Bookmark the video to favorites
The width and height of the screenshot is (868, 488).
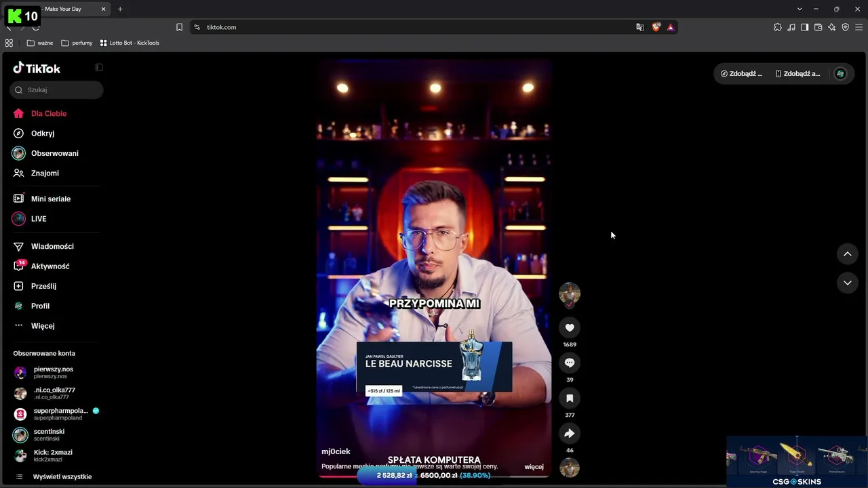tap(570, 398)
